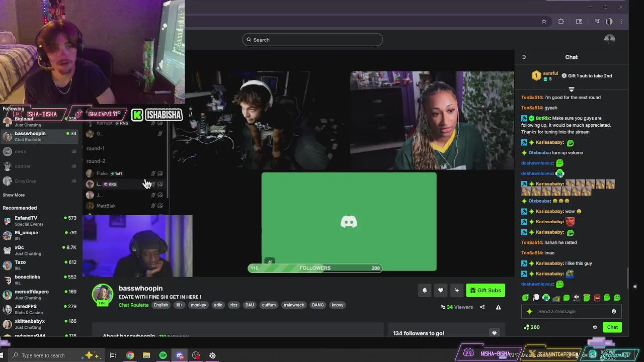
Task: Open boneclinks in Recommended channels
Action: pos(39,280)
